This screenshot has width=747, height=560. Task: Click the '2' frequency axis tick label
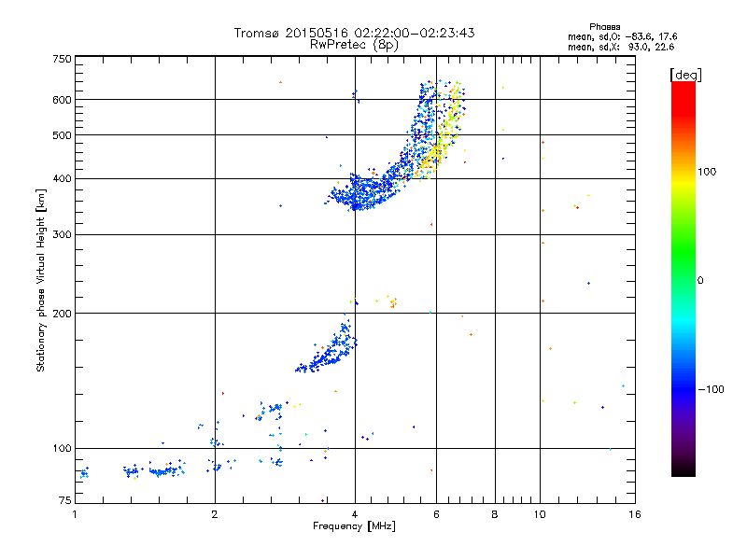215,514
